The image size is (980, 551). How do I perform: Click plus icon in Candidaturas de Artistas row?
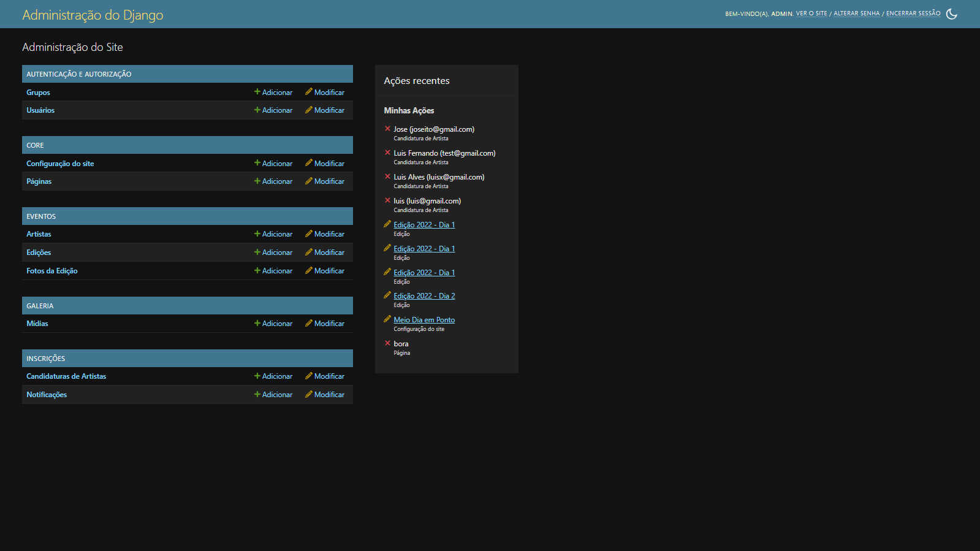click(257, 376)
